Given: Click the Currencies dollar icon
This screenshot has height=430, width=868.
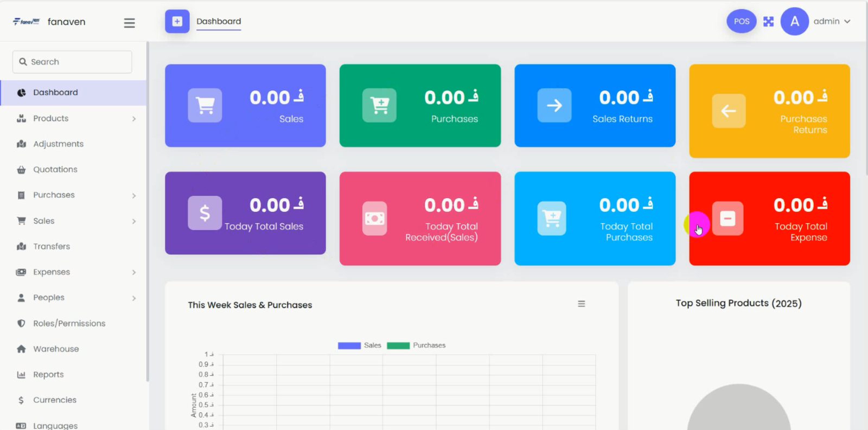Looking at the screenshot, I should point(21,400).
